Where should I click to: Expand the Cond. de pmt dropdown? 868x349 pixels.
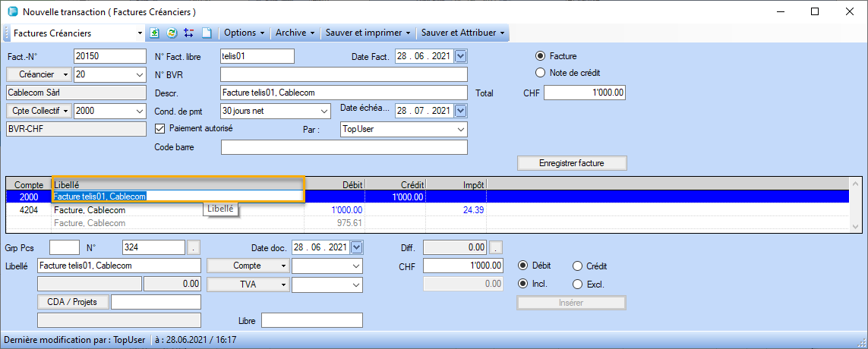click(x=324, y=112)
